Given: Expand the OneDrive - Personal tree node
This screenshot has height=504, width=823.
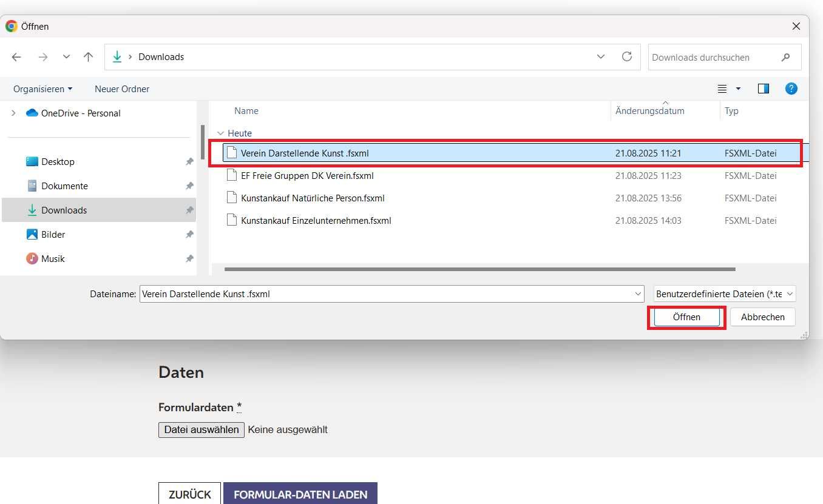Looking at the screenshot, I should 13,113.
